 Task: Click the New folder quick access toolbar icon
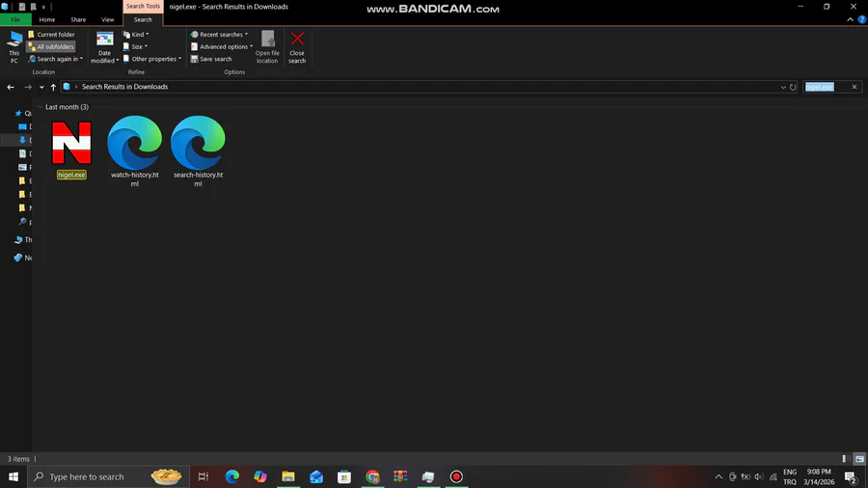coord(33,7)
